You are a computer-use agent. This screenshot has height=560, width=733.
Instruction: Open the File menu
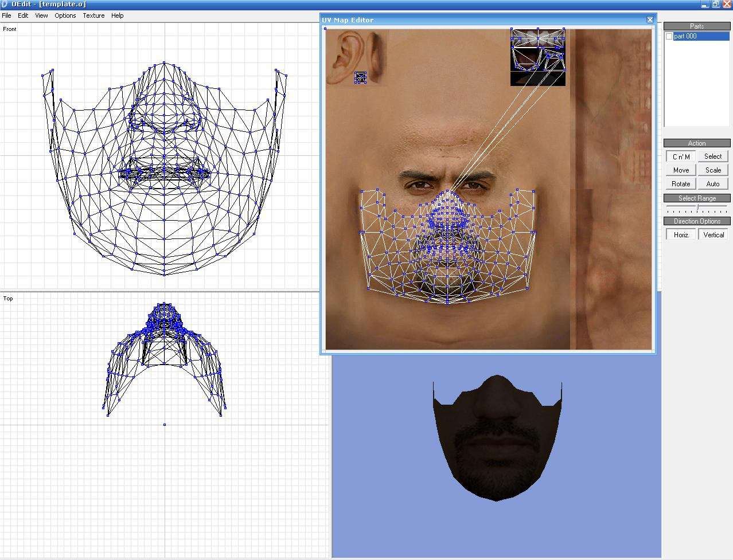tap(6, 15)
